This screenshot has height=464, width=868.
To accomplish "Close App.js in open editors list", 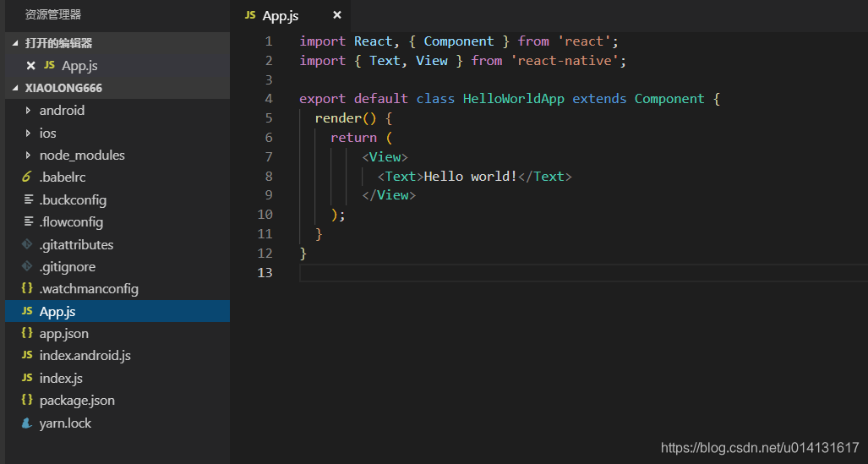I will pyautogui.click(x=31, y=66).
